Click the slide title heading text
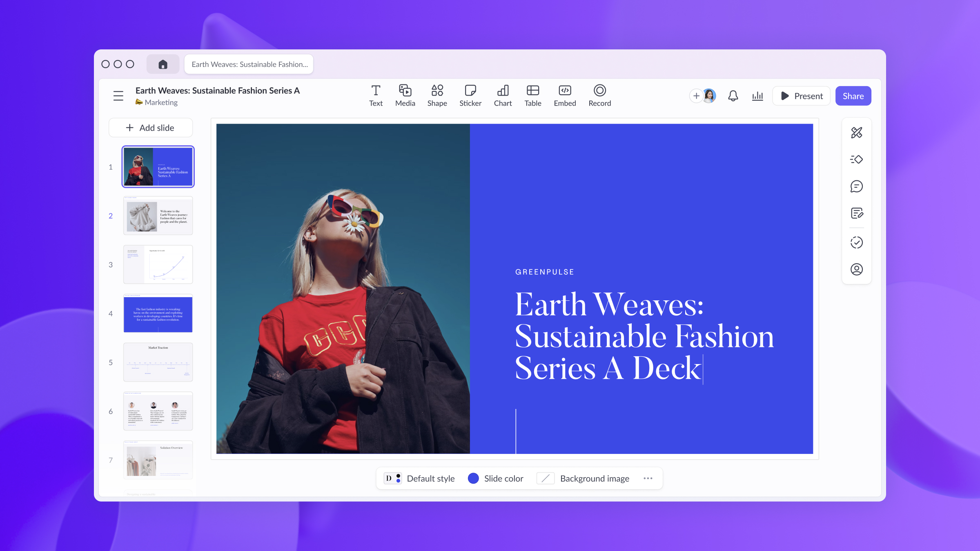 click(x=644, y=336)
